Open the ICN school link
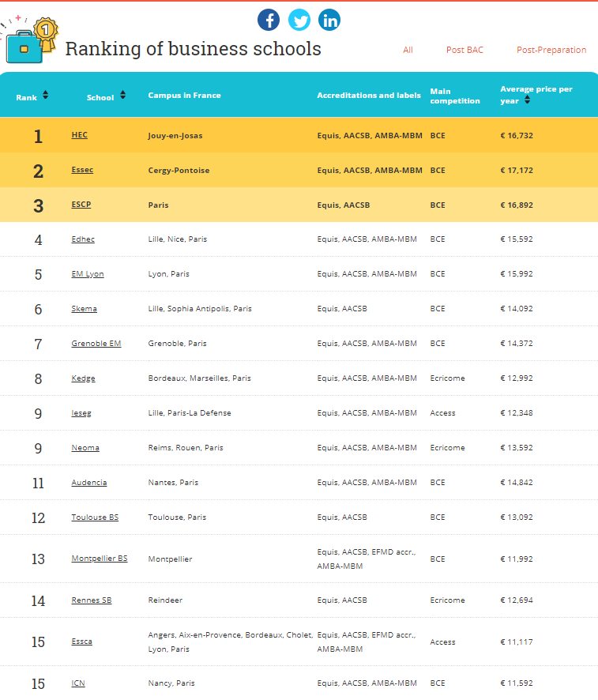598x700 pixels. click(78, 683)
